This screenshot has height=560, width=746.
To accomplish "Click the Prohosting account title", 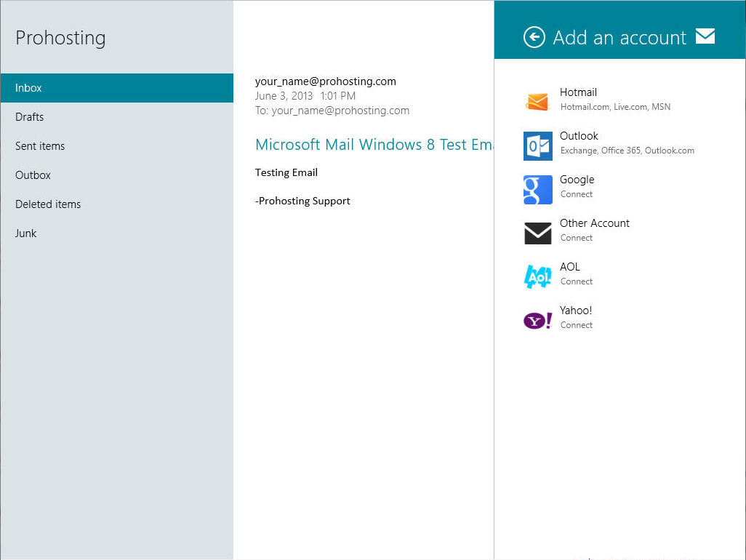I will click(x=60, y=38).
